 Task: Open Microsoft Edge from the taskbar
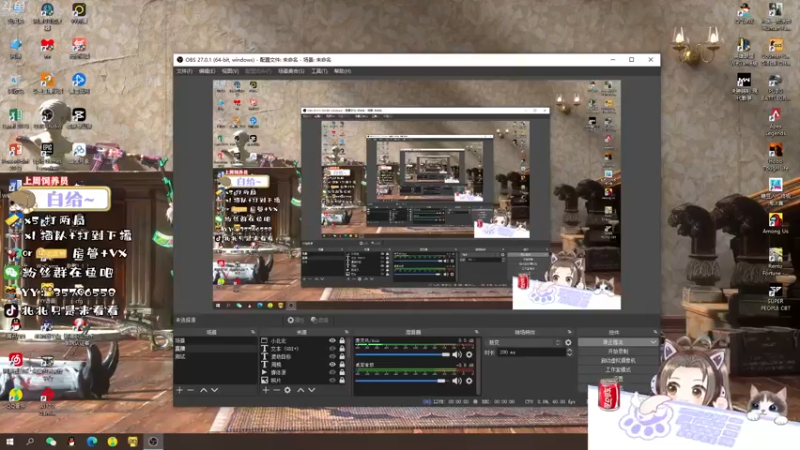[92, 441]
